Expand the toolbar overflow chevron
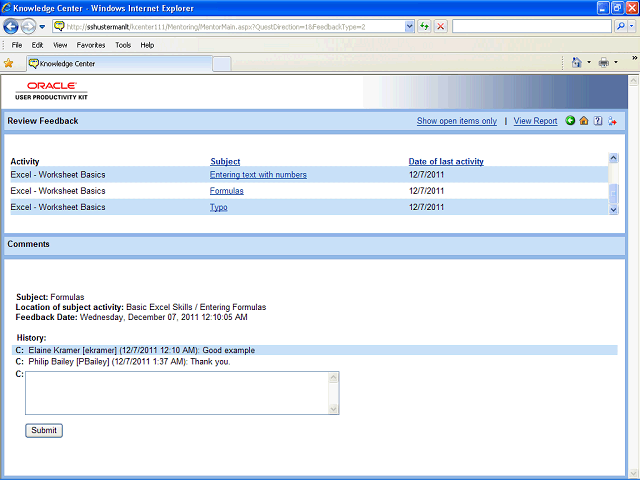Image resolution: width=640 pixels, height=480 pixels. [x=635, y=58]
